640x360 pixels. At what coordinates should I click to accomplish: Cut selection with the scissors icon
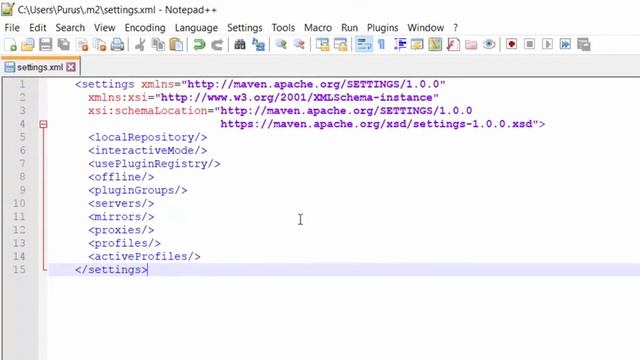point(140,44)
